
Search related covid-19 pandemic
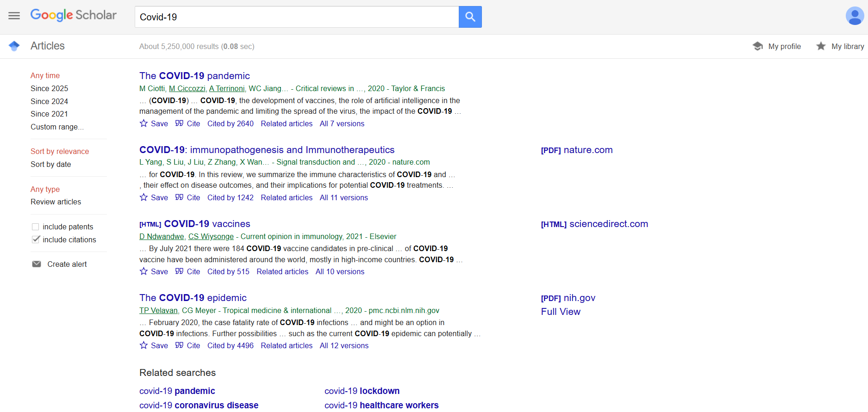tap(177, 391)
